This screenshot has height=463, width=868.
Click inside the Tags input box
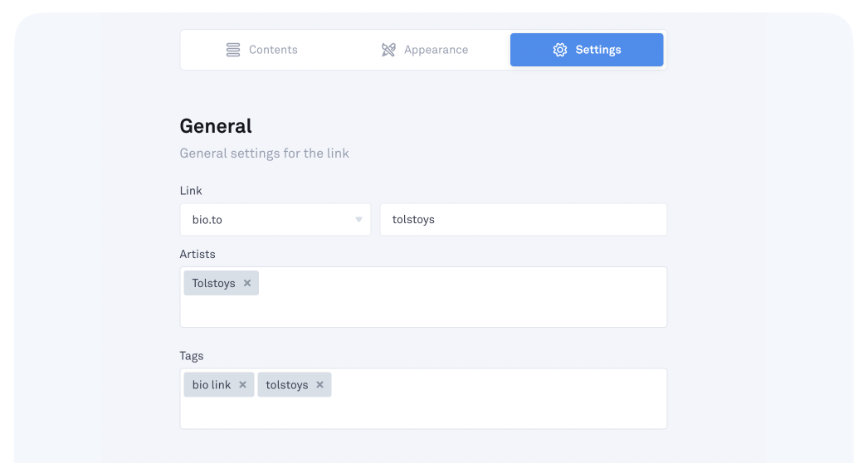coord(423,399)
